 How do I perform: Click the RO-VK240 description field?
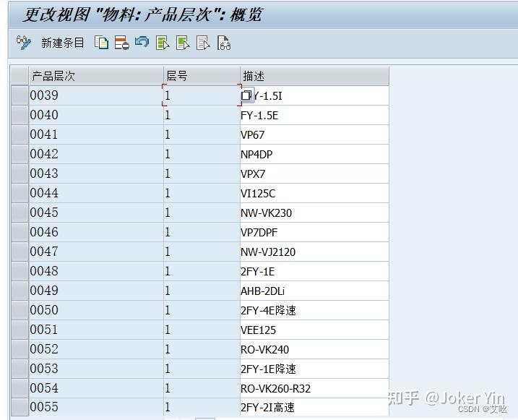[314, 349]
